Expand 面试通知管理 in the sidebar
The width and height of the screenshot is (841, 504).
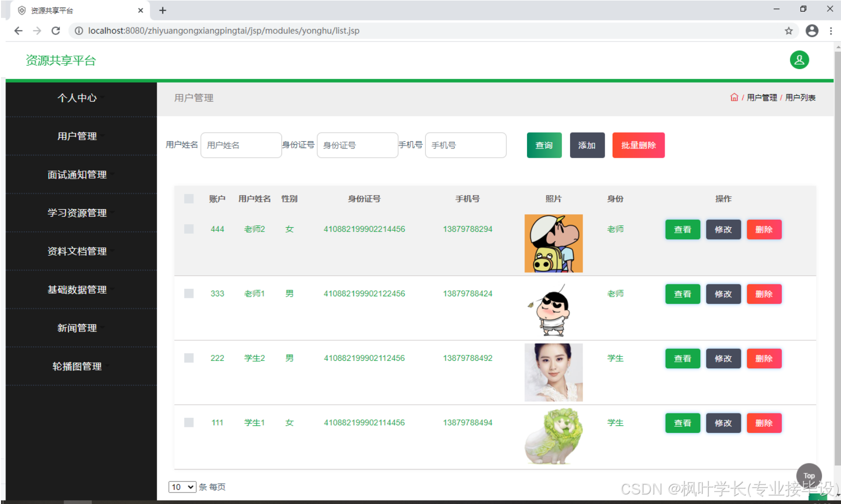(x=81, y=175)
